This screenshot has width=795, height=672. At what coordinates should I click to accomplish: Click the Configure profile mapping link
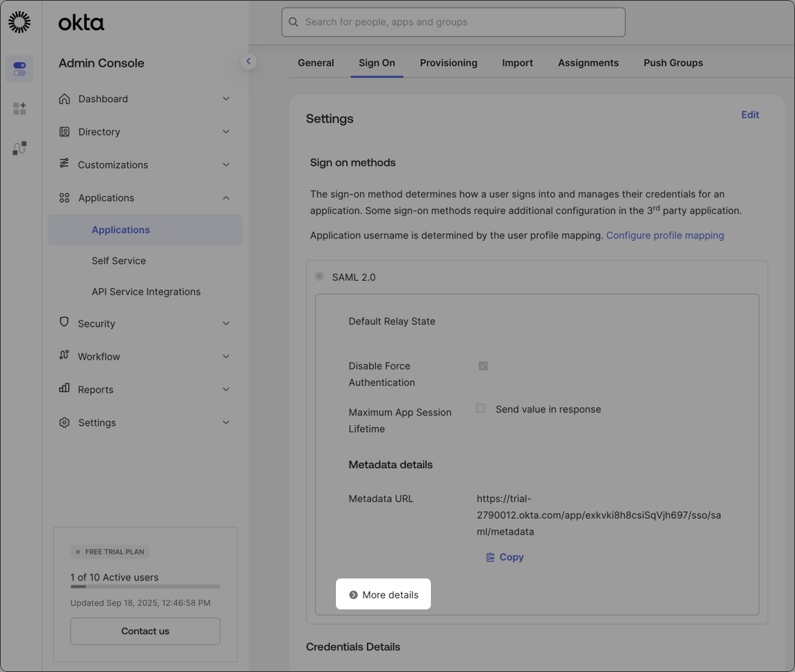click(665, 235)
